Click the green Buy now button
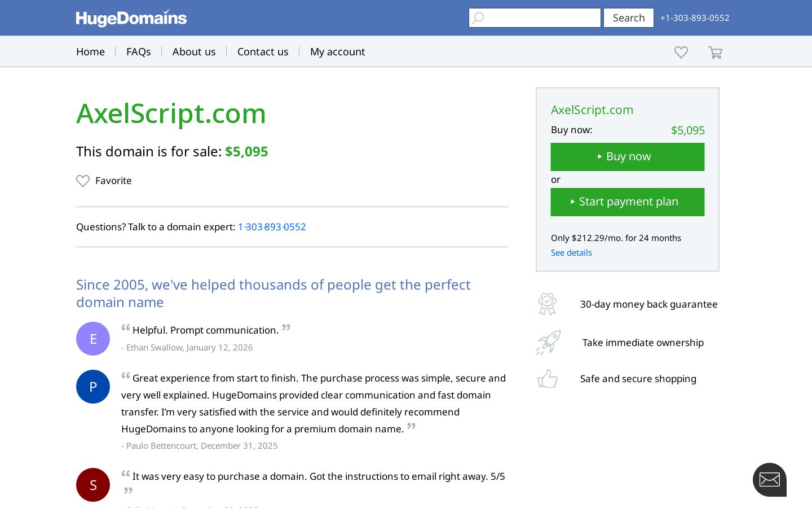Image resolution: width=812 pixels, height=508 pixels. 628,157
